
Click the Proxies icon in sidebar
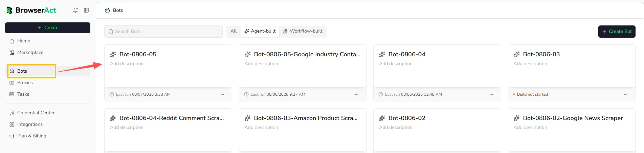coord(12,83)
